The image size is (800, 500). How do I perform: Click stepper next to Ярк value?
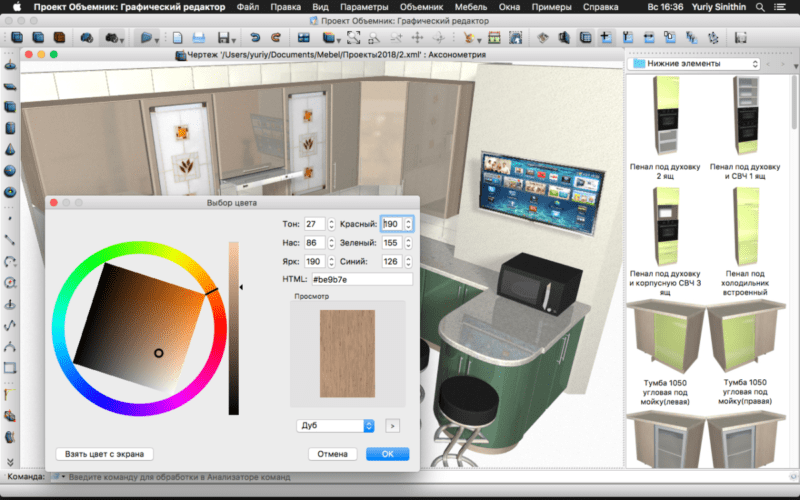click(331, 262)
